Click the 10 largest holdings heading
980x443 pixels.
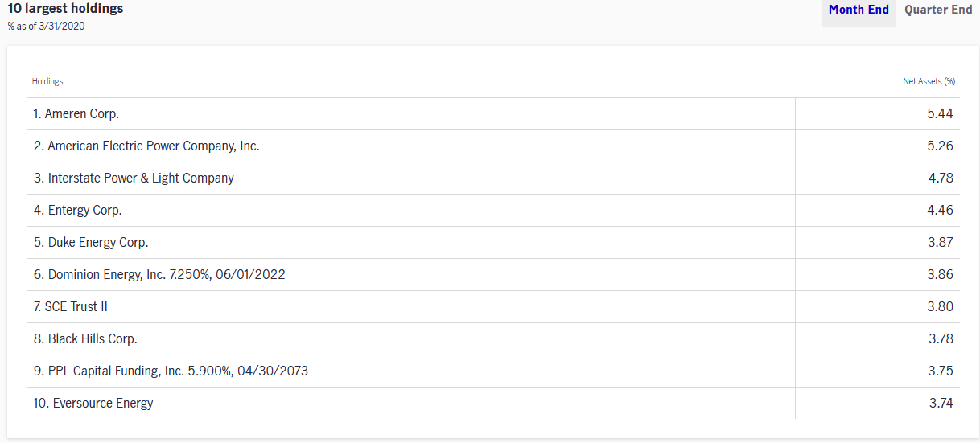coord(66,9)
